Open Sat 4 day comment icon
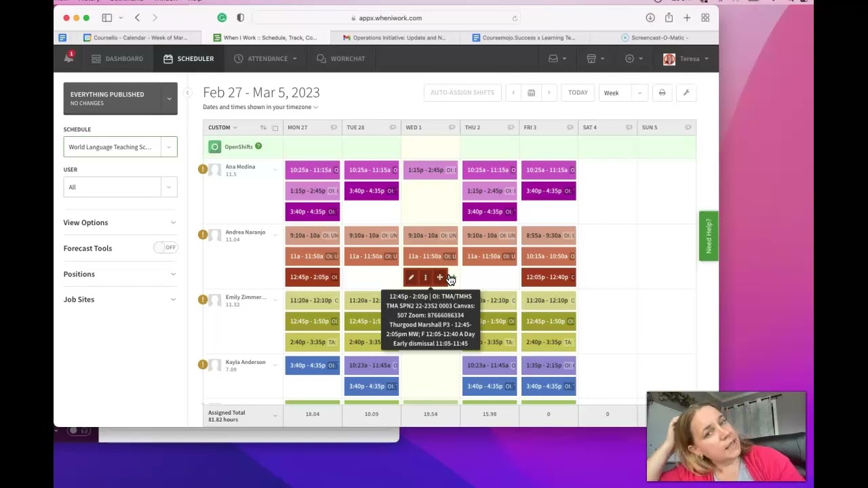Image resolution: width=868 pixels, height=488 pixels. tap(629, 127)
